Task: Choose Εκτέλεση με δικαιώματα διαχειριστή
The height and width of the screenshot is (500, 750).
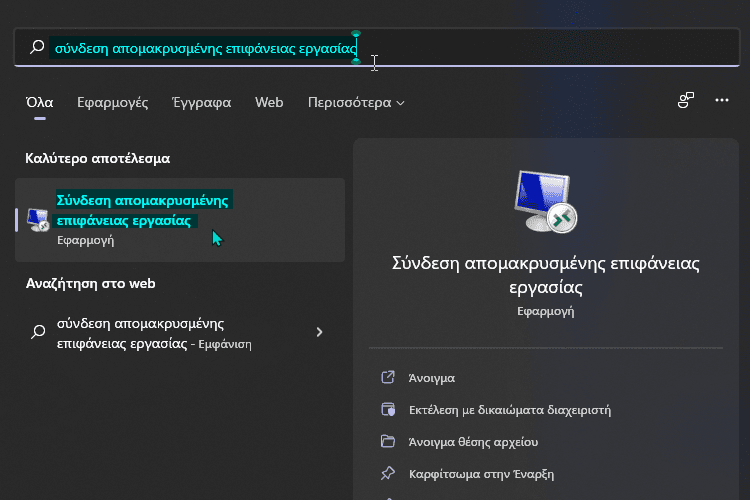Action: pyautogui.click(x=510, y=410)
